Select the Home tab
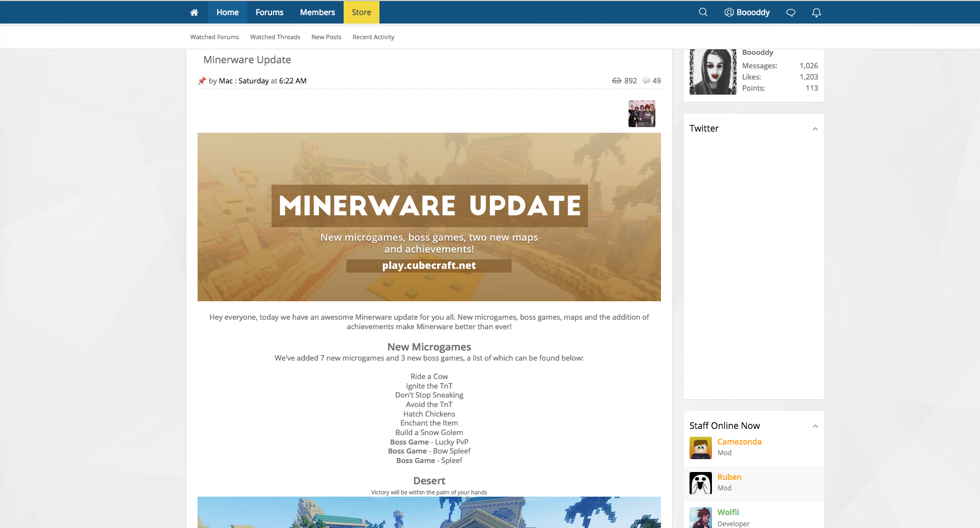 [x=228, y=12]
